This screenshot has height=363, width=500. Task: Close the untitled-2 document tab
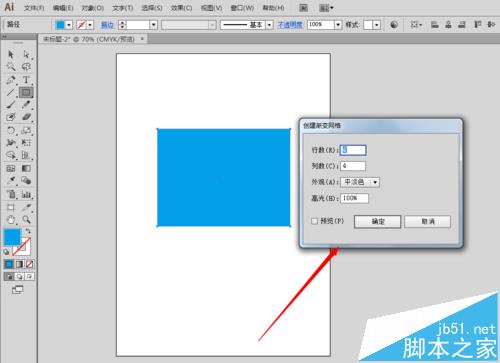tap(142, 39)
